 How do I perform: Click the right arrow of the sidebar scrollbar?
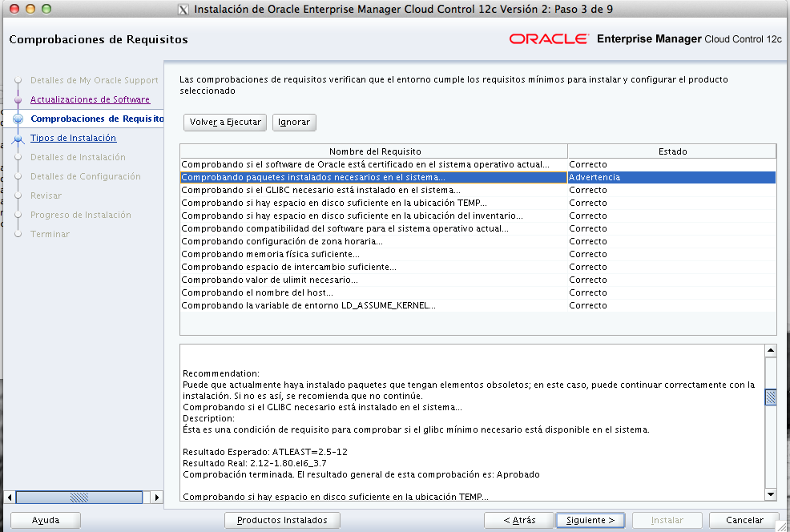pos(155,496)
